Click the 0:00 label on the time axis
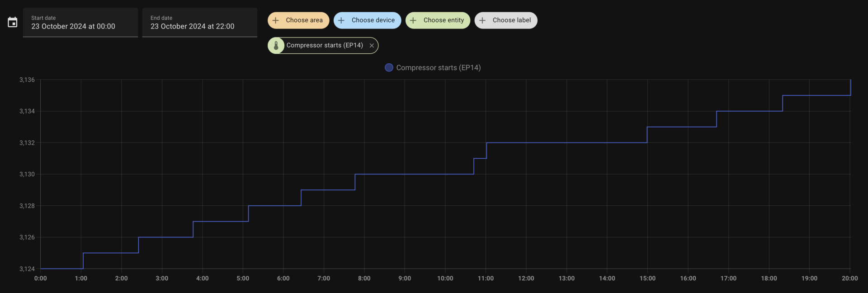This screenshot has width=868, height=293. click(x=40, y=278)
